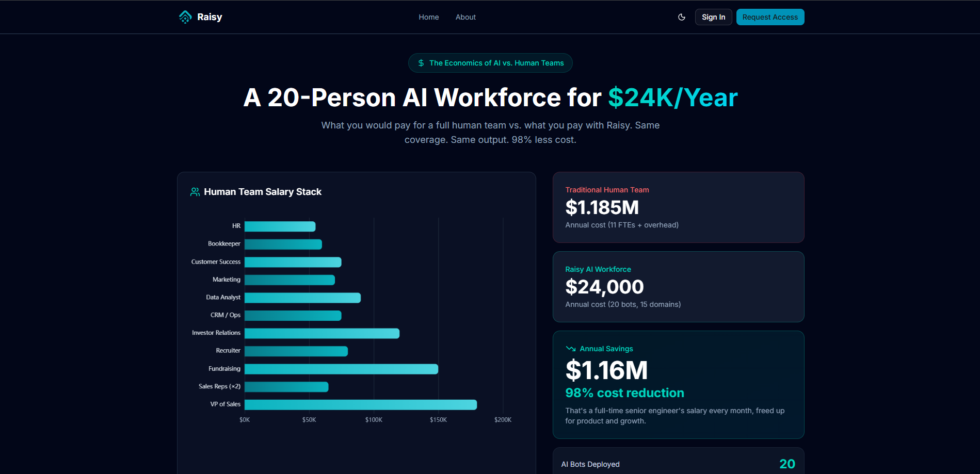Click the VP of Sales axis label
The image size is (980, 474).
pos(226,404)
